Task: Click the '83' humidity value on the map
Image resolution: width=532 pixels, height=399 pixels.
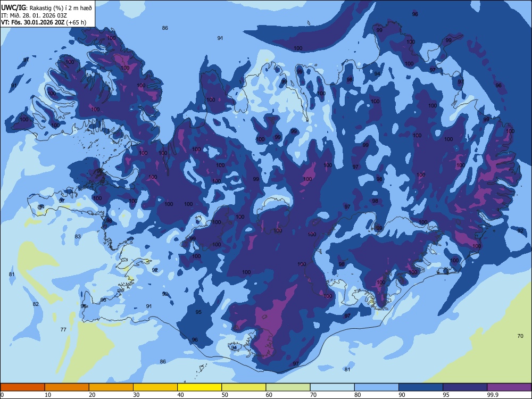Action: point(78,237)
